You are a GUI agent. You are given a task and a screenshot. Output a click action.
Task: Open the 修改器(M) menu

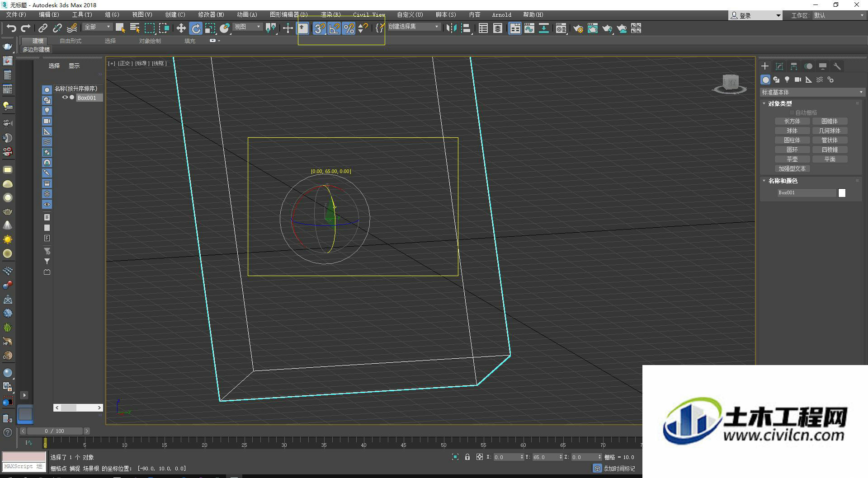click(211, 15)
